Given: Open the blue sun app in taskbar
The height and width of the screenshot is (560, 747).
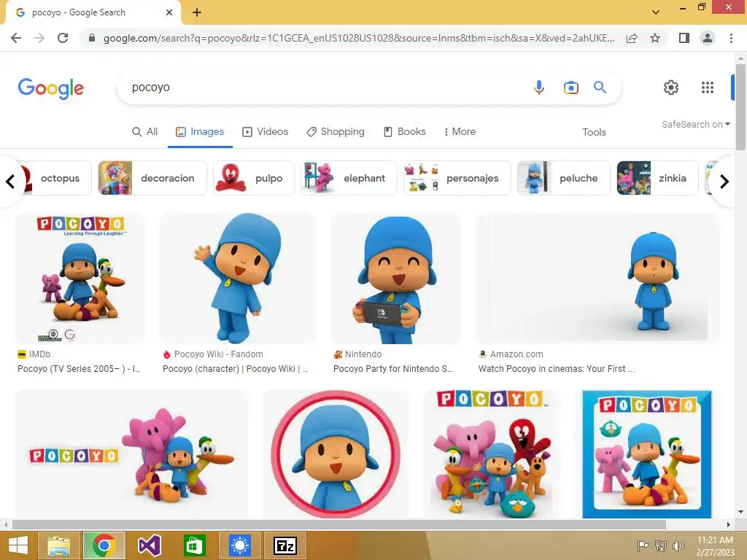Looking at the screenshot, I should click(x=239, y=545).
